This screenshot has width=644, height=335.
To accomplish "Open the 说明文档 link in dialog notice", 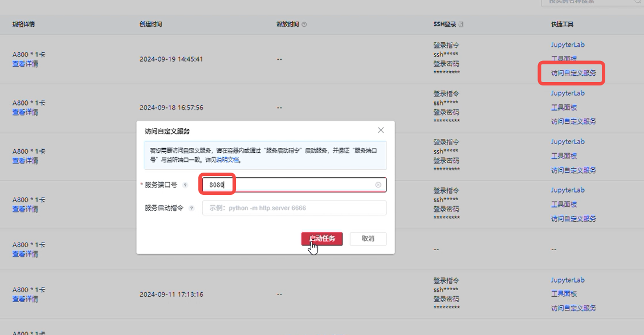I will pos(228,160).
